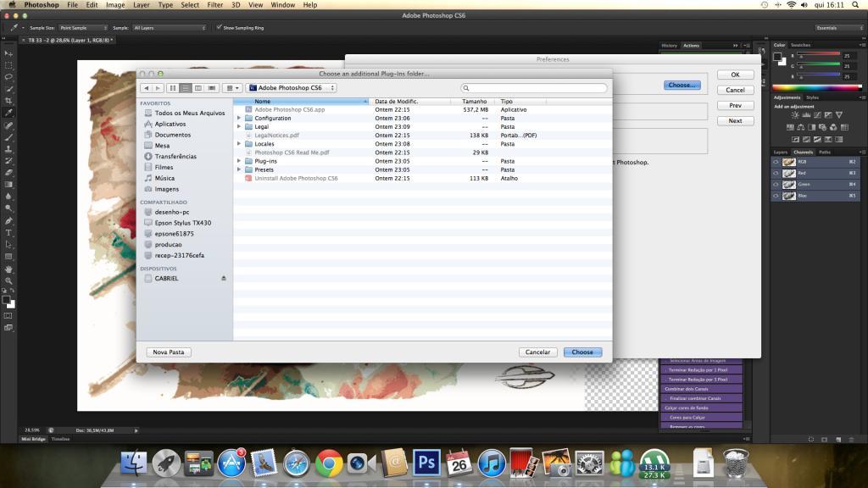
Task: Select the Move tool in the toolbar
Action: pos(8,53)
